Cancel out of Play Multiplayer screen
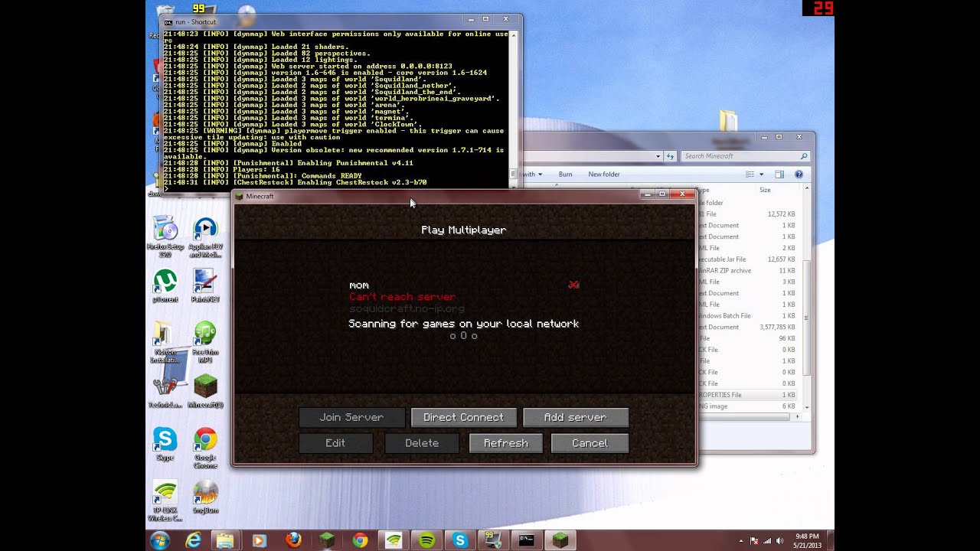Screen dimensions: 980x551 [x=590, y=443]
